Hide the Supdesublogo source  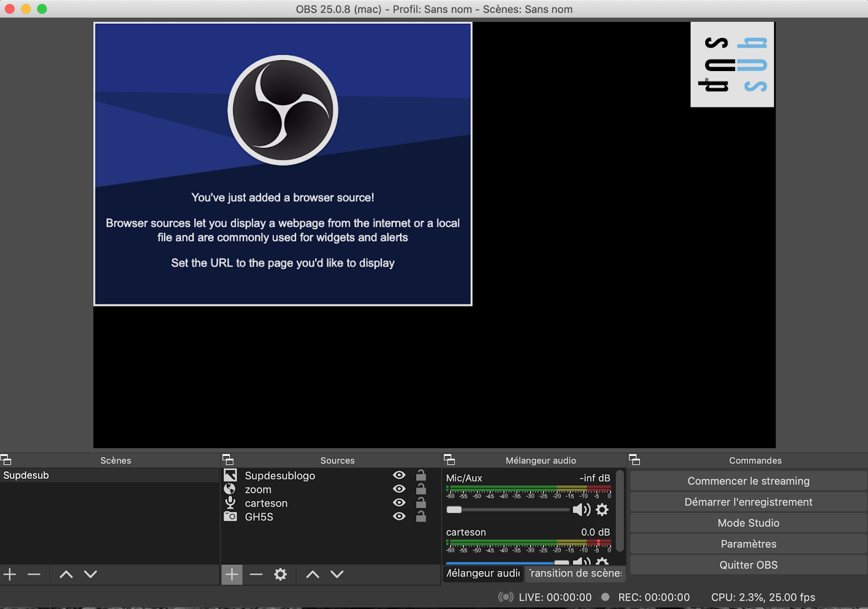pyautogui.click(x=399, y=475)
